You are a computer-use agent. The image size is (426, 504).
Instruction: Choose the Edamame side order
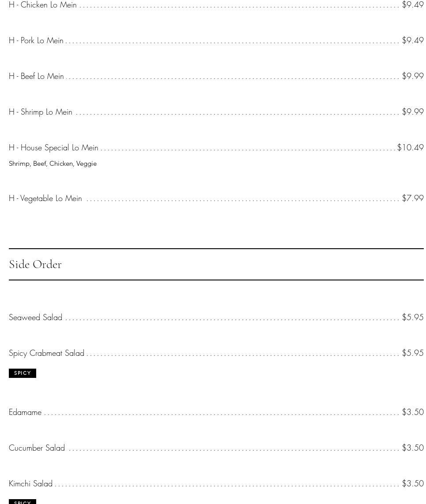(x=25, y=412)
